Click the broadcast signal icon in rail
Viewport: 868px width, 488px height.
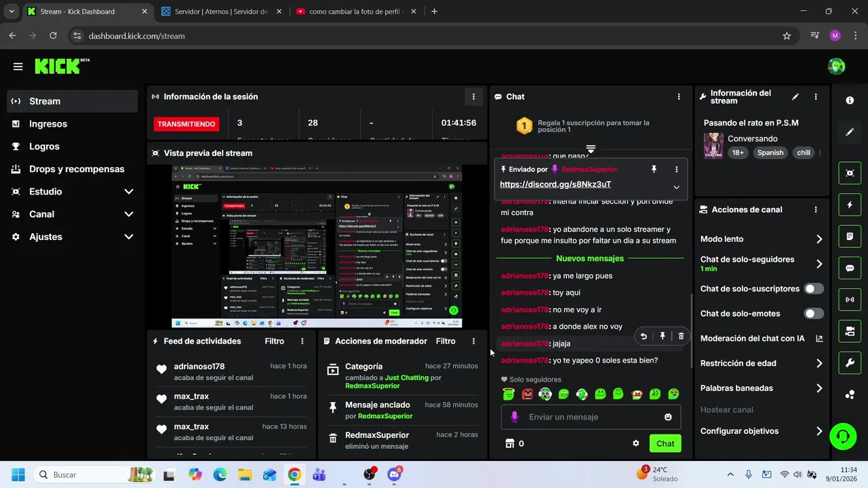point(850,299)
